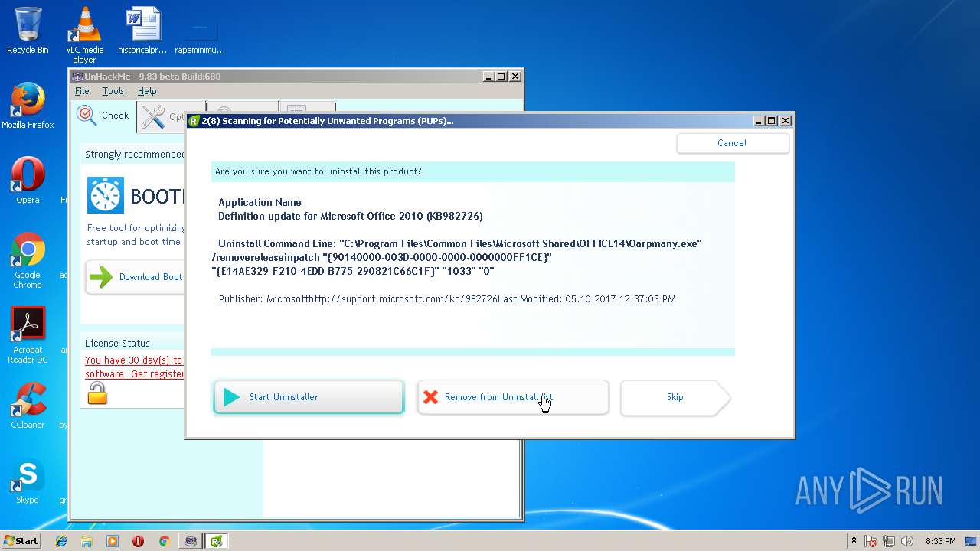
Task: Click the CCleaner desktop icon
Action: pyautogui.click(x=28, y=406)
